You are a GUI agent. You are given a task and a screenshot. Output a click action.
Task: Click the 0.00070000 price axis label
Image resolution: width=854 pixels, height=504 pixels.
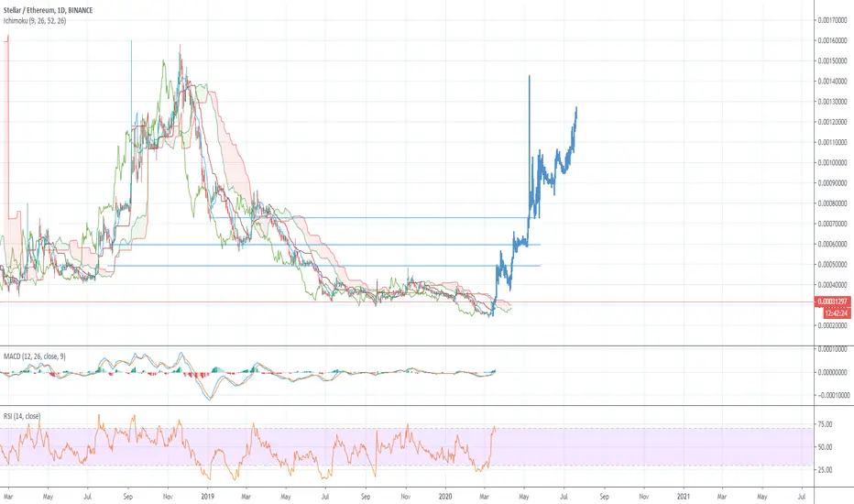tap(832, 224)
